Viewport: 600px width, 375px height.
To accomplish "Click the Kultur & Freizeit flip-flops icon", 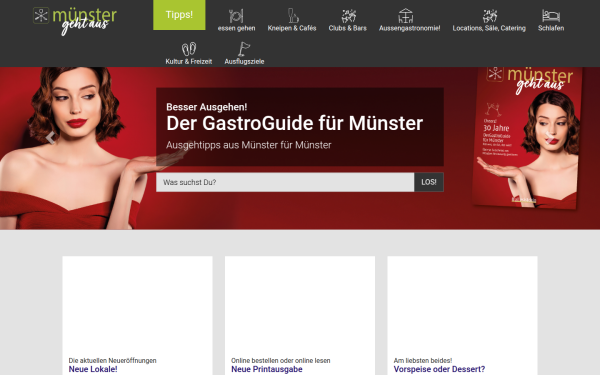I will pos(189,49).
